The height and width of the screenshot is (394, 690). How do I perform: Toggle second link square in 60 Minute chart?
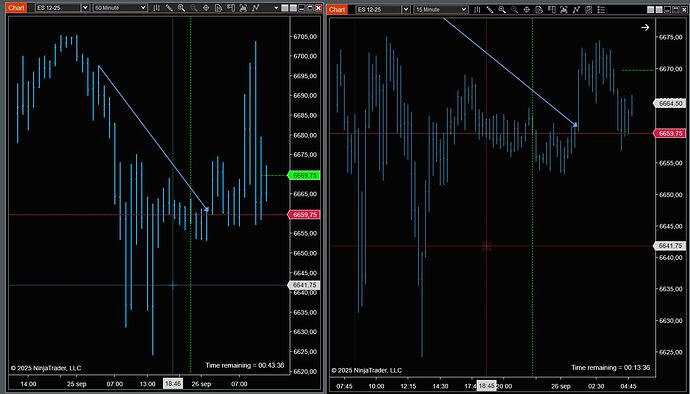tap(293, 8)
